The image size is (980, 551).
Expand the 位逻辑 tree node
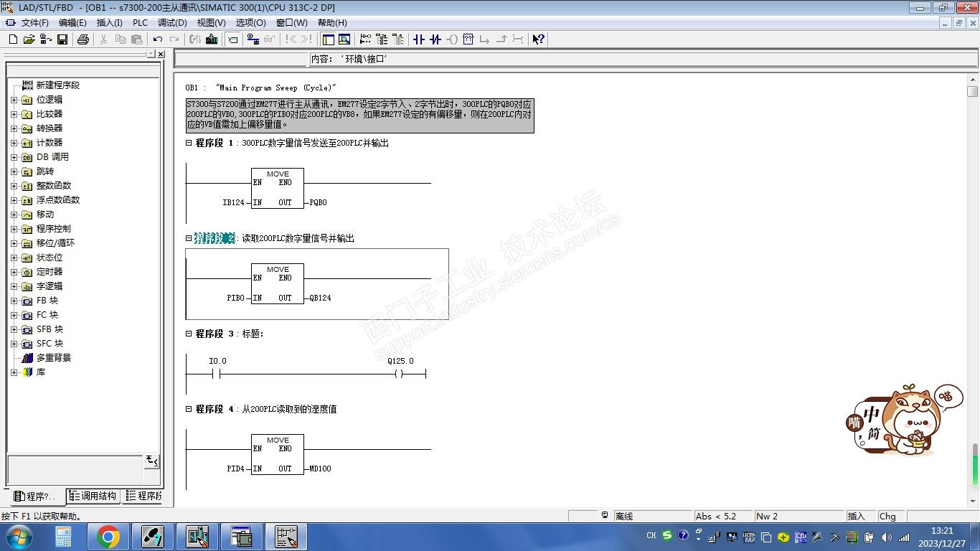pyautogui.click(x=14, y=100)
